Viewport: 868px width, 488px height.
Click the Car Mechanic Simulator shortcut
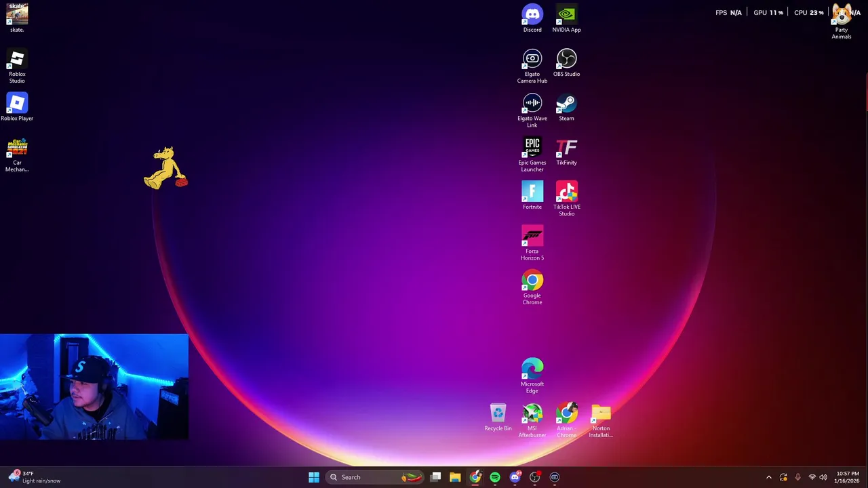click(17, 155)
